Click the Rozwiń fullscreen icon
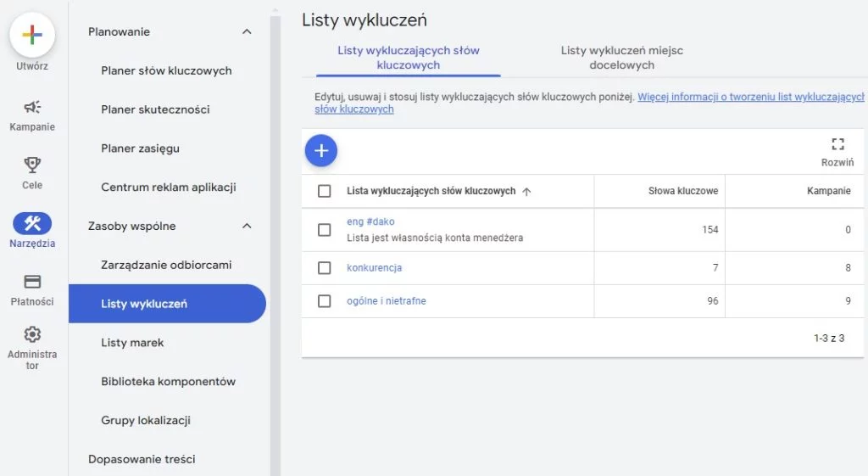 837,144
